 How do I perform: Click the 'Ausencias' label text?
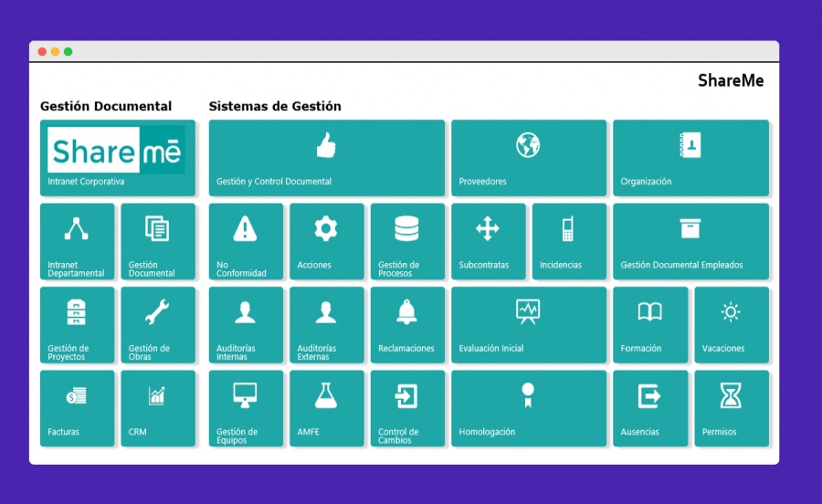(x=639, y=432)
